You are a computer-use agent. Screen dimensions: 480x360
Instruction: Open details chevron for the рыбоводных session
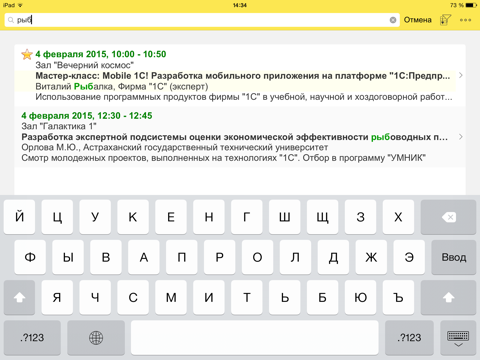point(461,137)
